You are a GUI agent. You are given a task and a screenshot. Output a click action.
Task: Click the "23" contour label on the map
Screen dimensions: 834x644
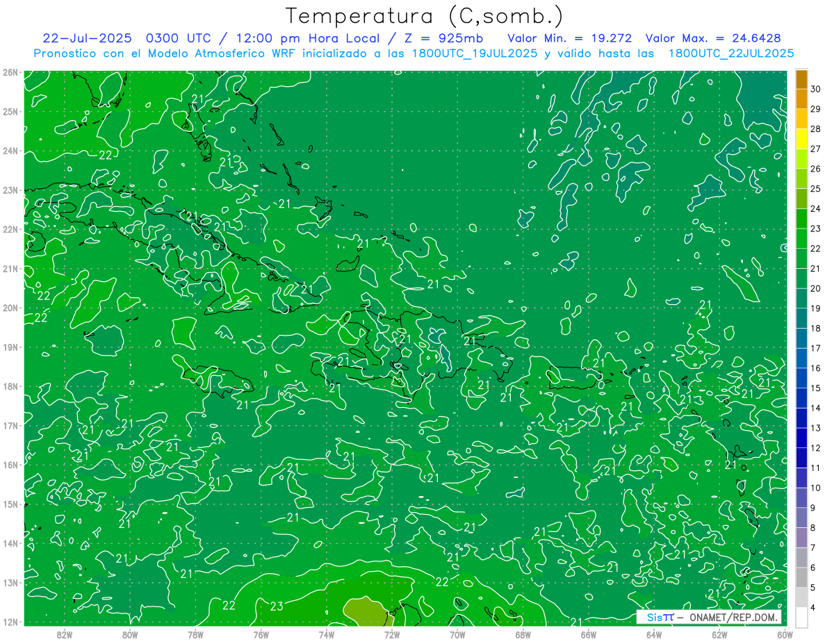[277, 606]
